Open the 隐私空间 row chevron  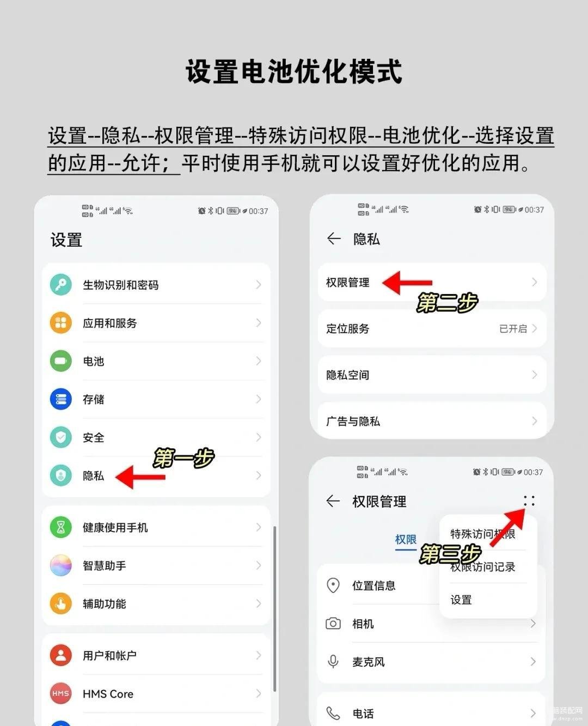[x=534, y=375]
